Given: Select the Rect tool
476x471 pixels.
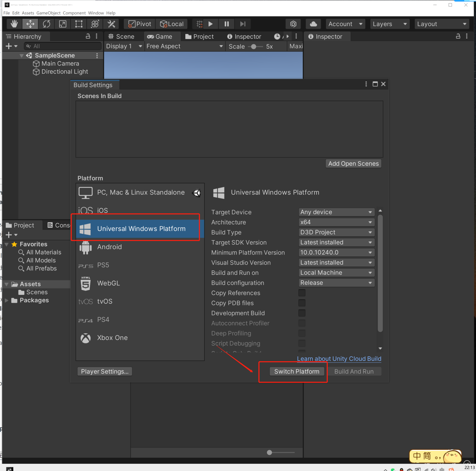Looking at the screenshot, I should [79, 24].
